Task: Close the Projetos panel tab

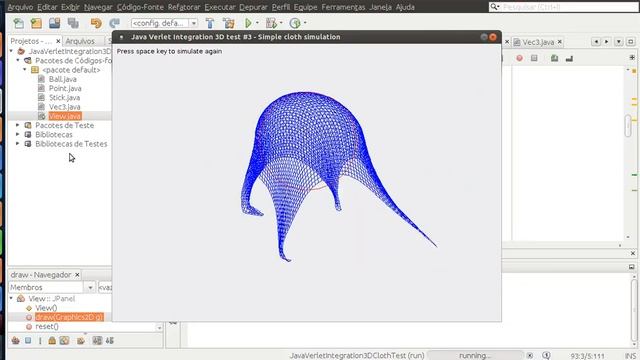Action: [58, 41]
